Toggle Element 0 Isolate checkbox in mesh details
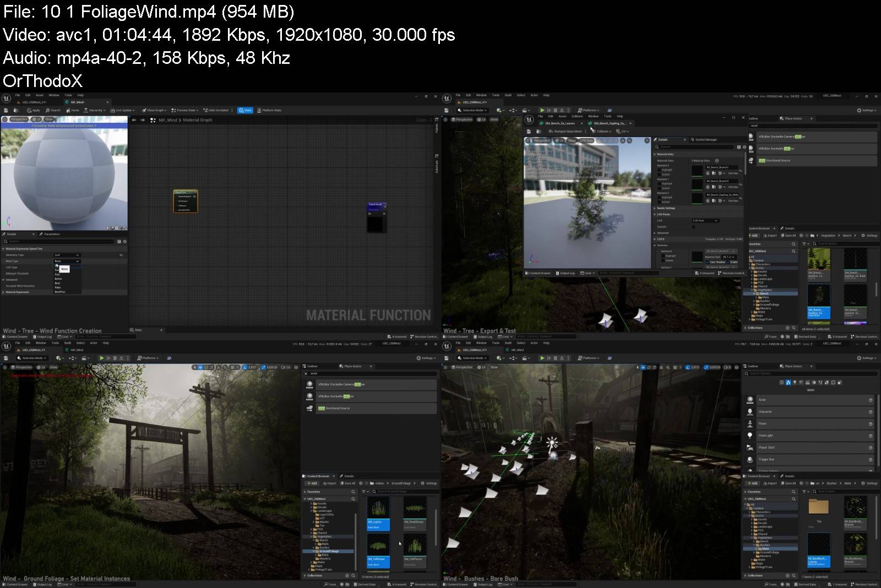Screen dimensions: 881x588 click(659, 174)
